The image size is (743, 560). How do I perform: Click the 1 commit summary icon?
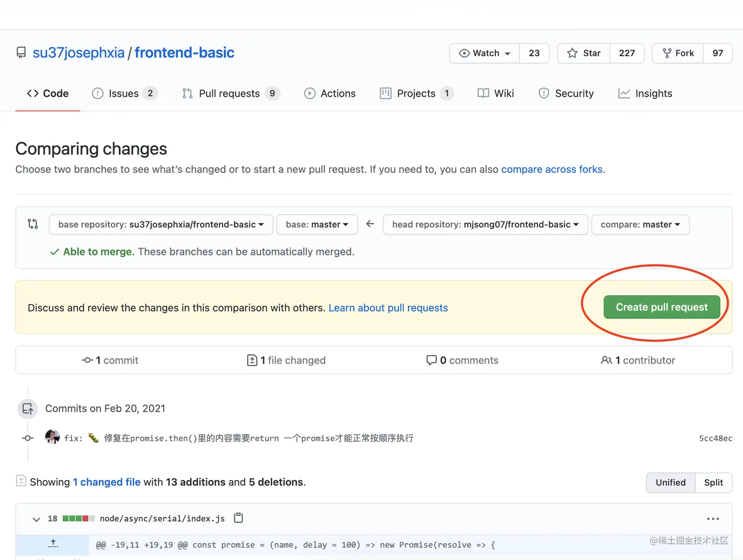point(87,360)
